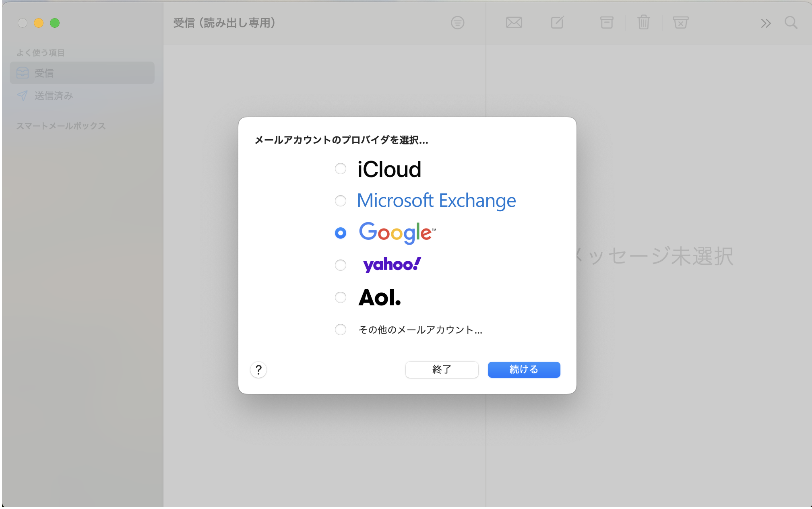Click the よく使う項目 section header

(x=40, y=53)
